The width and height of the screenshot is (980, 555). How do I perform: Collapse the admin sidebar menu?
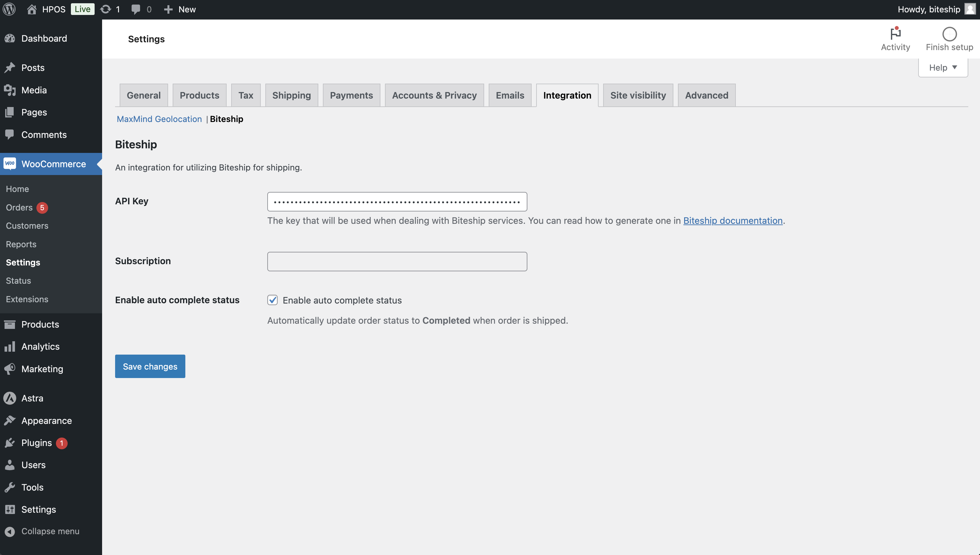click(x=50, y=531)
